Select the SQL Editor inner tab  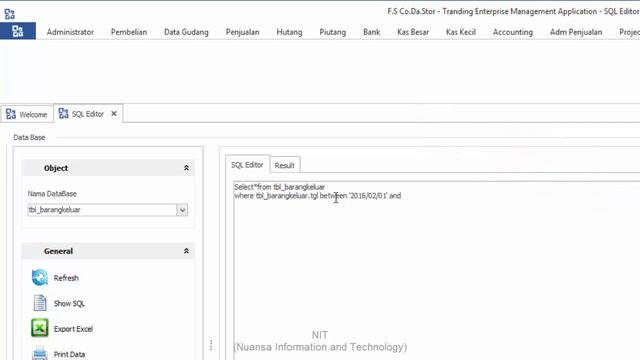pyautogui.click(x=247, y=164)
